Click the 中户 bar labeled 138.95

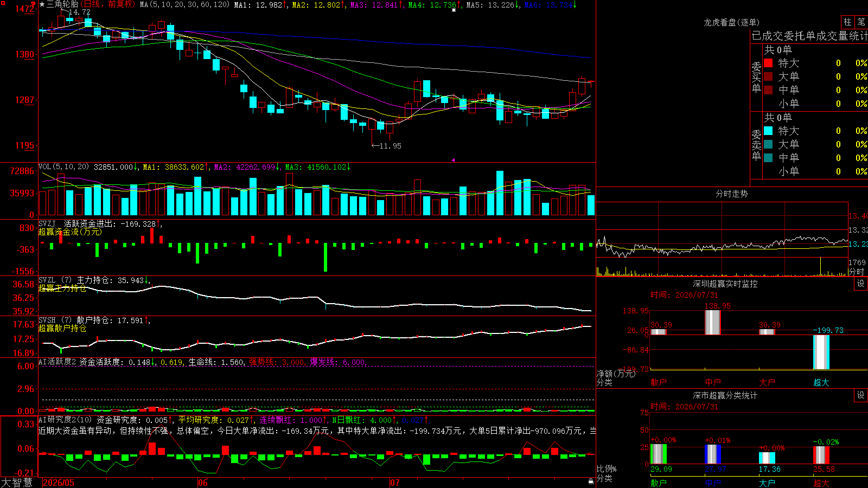tap(713, 323)
